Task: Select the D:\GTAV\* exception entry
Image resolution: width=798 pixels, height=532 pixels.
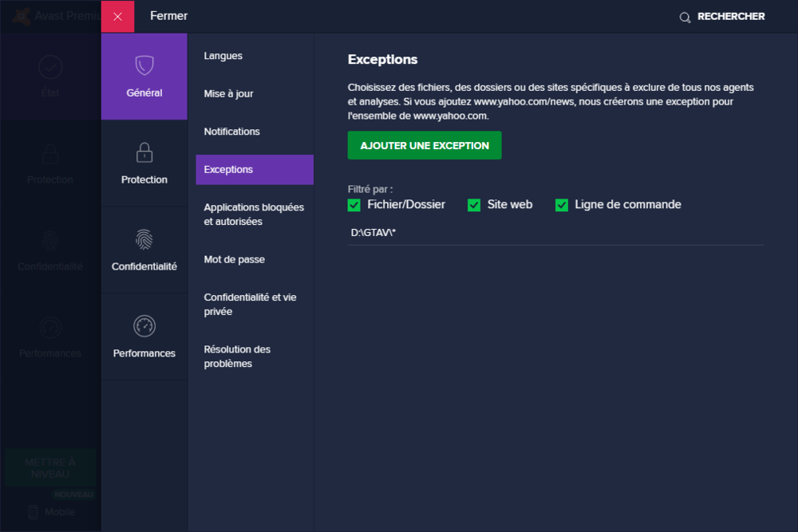Action: click(x=374, y=233)
